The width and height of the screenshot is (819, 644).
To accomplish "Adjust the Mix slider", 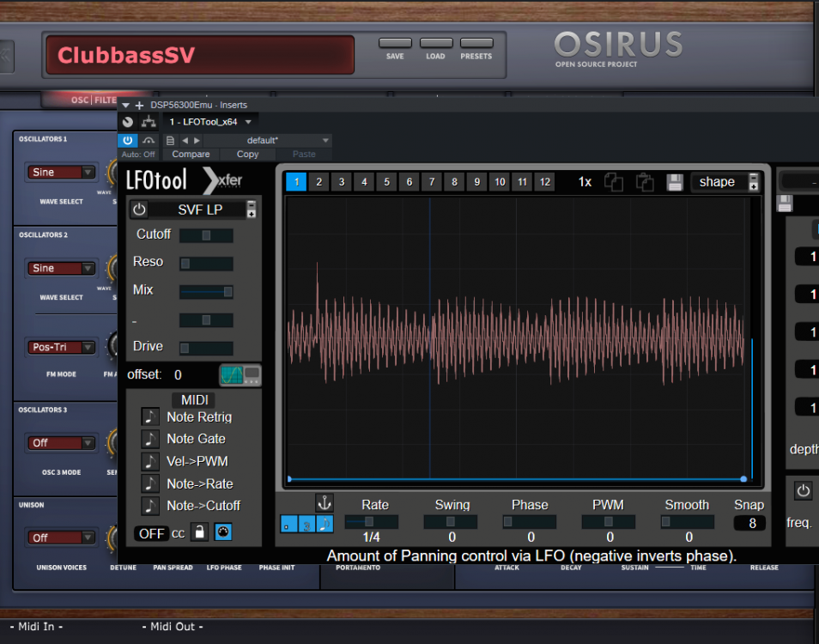I will tap(206, 291).
